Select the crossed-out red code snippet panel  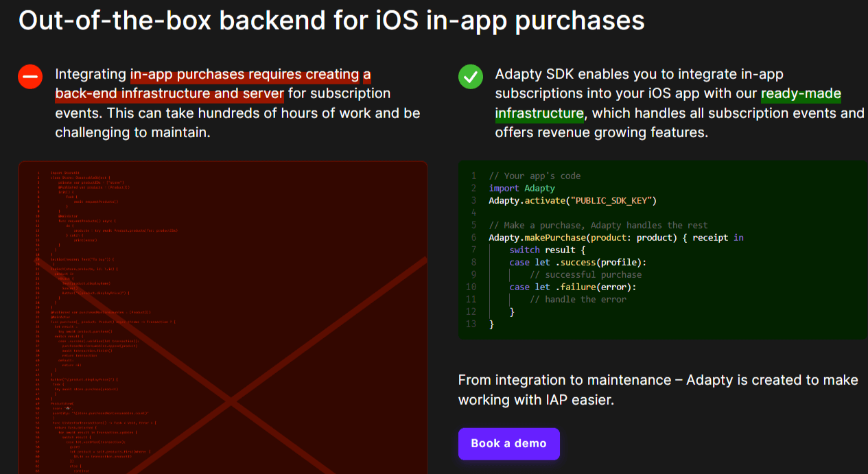click(x=222, y=316)
